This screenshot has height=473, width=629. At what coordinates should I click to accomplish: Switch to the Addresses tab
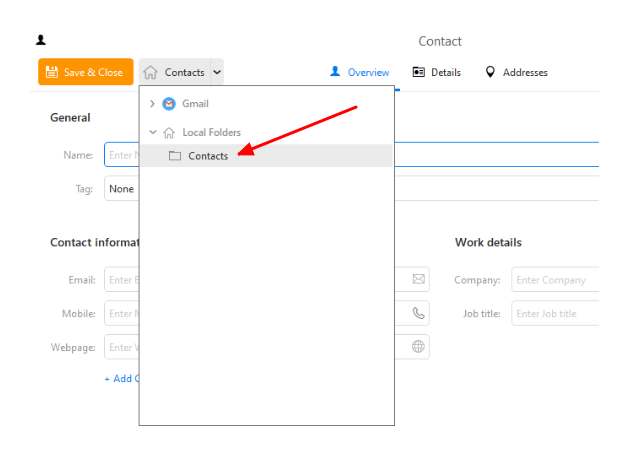tap(516, 72)
